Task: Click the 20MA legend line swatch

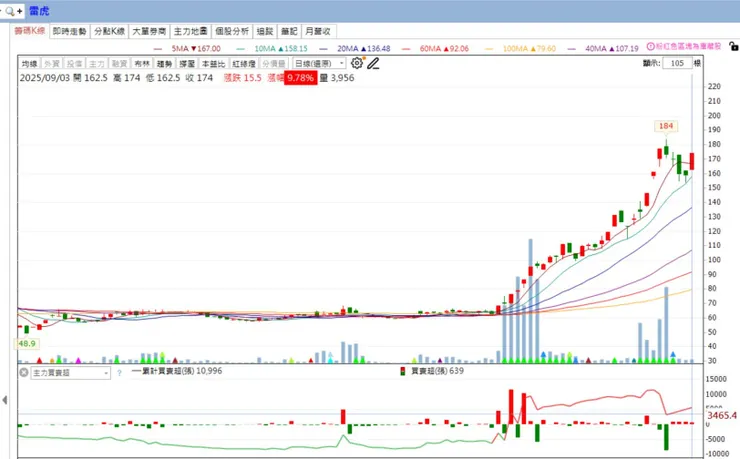Action: (323, 49)
